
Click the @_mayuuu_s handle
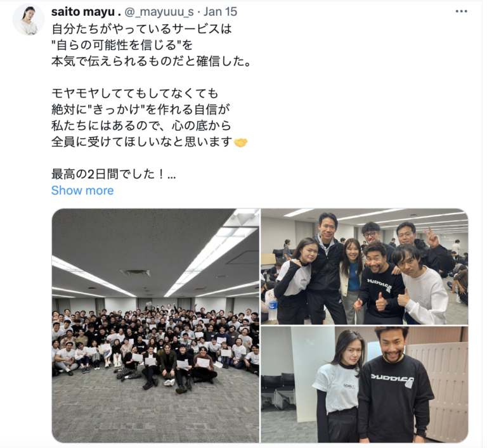159,12
